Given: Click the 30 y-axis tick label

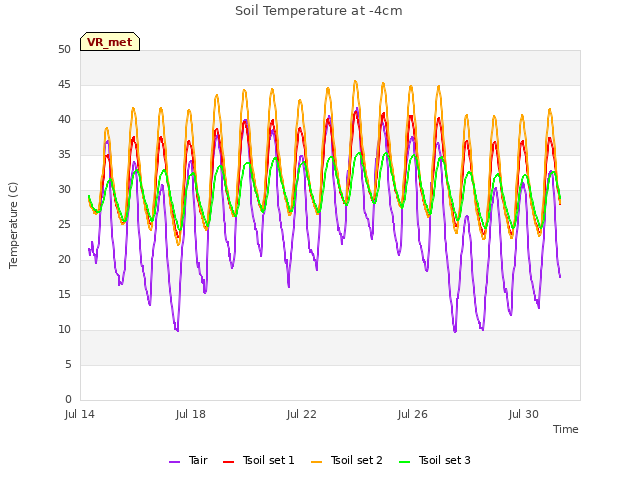Looking at the screenshot, I should [64, 189].
